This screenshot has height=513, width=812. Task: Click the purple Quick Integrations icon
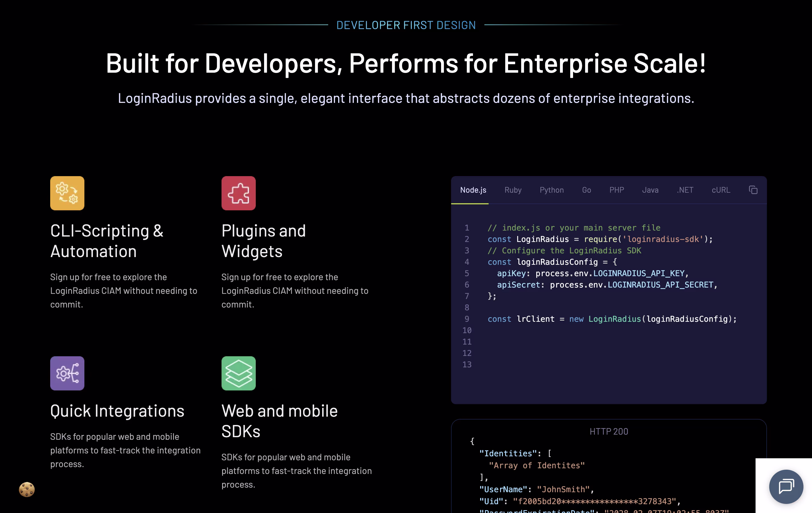click(67, 373)
